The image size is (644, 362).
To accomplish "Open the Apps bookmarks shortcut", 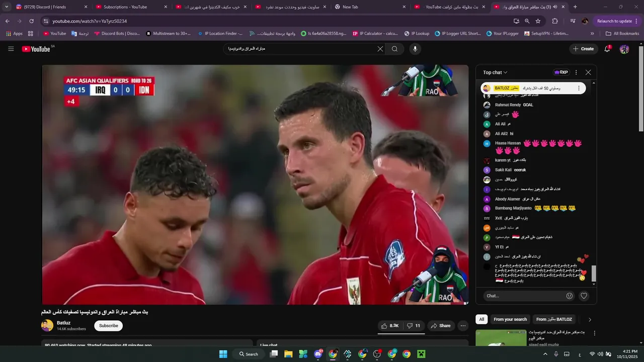I will [x=14, y=34].
